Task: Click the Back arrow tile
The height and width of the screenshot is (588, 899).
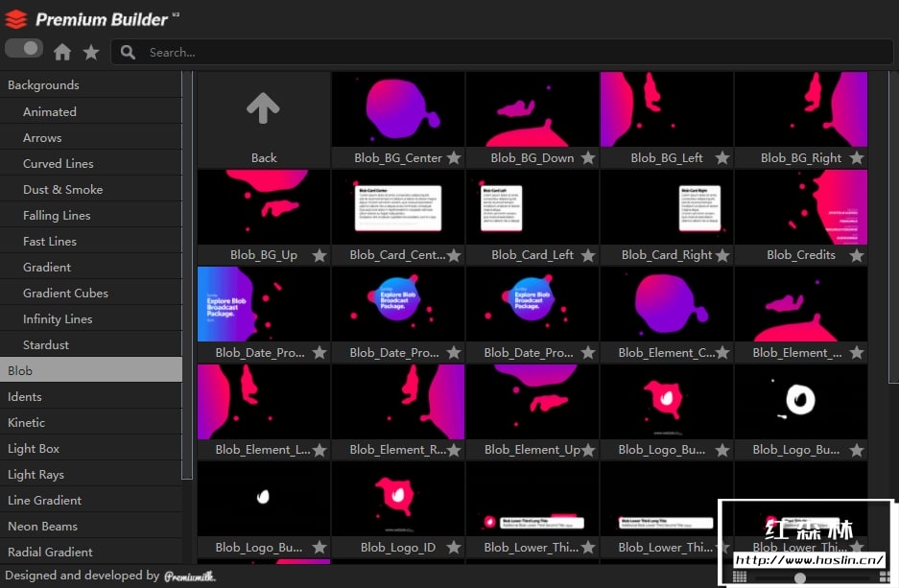Action: pyautogui.click(x=263, y=121)
